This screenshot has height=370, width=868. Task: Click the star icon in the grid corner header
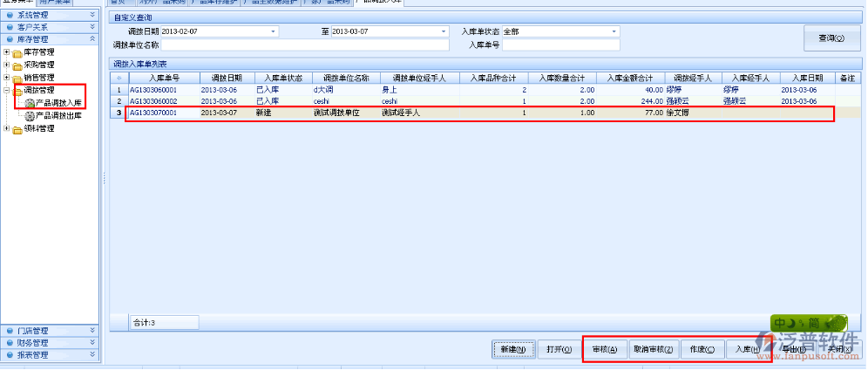119,78
